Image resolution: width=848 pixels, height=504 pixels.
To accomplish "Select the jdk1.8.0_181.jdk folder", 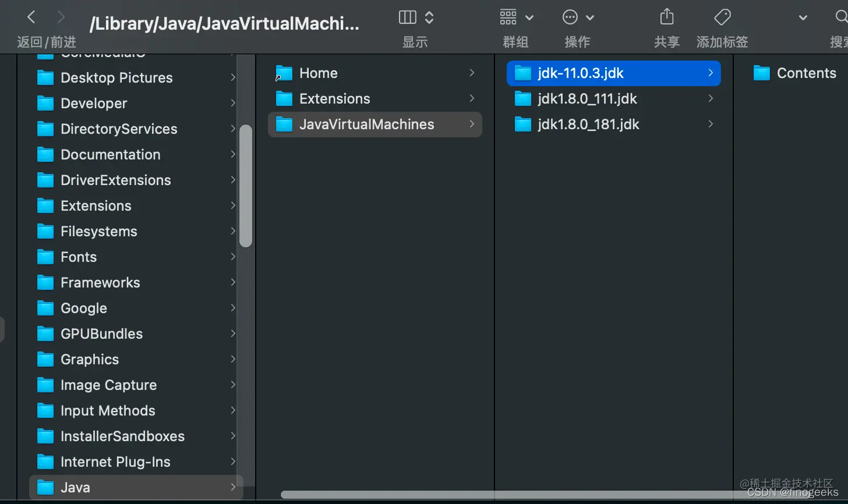I will pyautogui.click(x=614, y=124).
